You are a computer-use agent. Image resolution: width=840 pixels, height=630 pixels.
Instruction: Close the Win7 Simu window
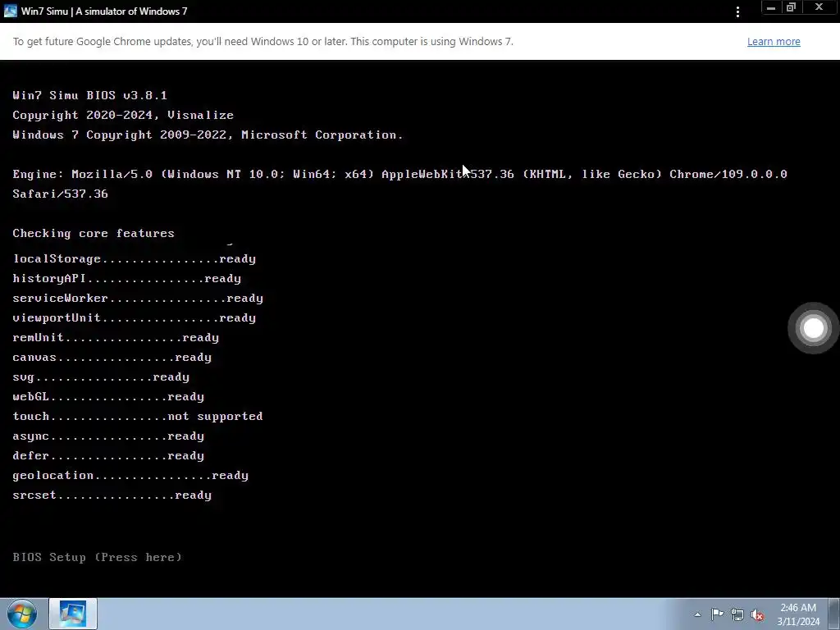tap(819, 7)
